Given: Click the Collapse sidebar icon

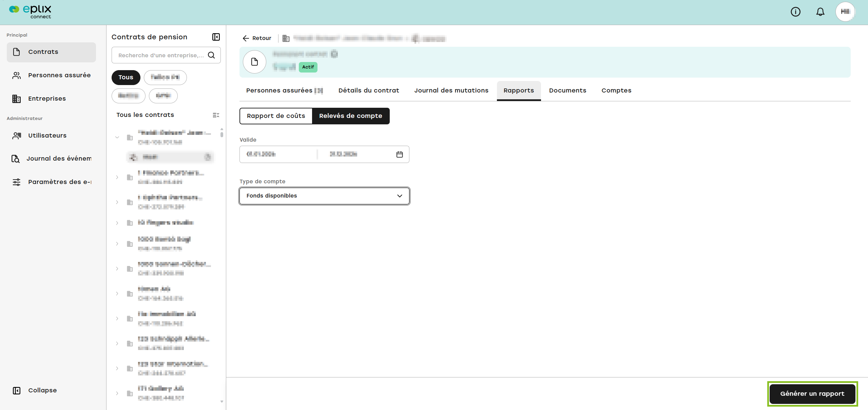Looking at the screenshot, I should point(17,391).
